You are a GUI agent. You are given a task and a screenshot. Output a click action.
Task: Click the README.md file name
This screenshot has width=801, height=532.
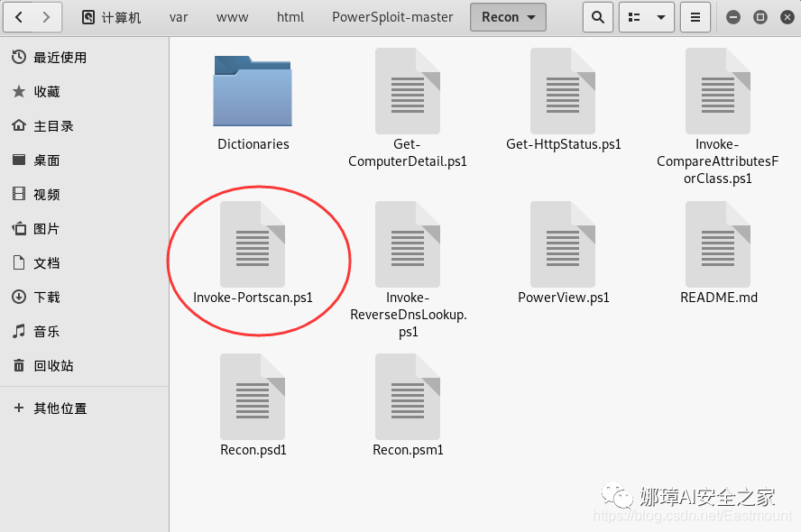(x=719, y=298)
